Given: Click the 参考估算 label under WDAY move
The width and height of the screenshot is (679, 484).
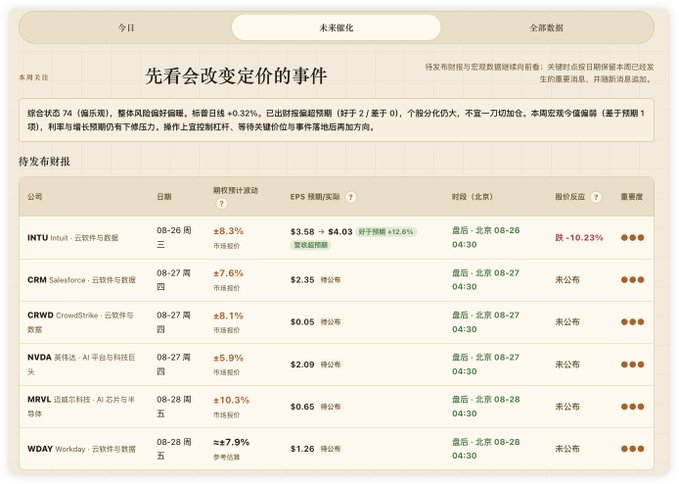Looking at the screenshot, I should pos(226,457).
